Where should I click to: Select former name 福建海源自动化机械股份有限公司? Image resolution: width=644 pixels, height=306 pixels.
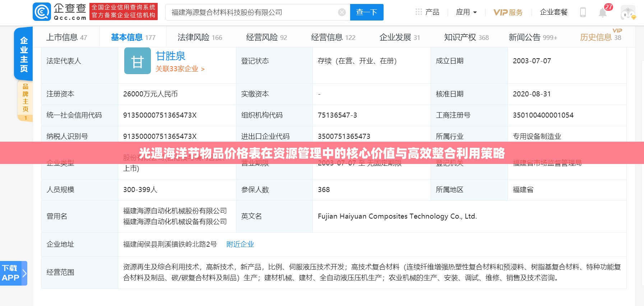[x=175, y=211]
